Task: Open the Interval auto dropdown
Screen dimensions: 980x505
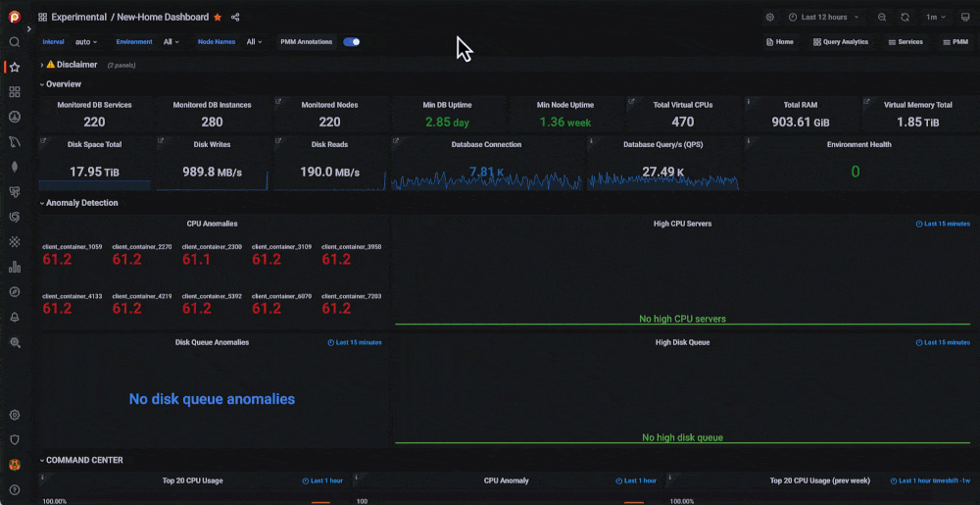Action: point(86,42)
